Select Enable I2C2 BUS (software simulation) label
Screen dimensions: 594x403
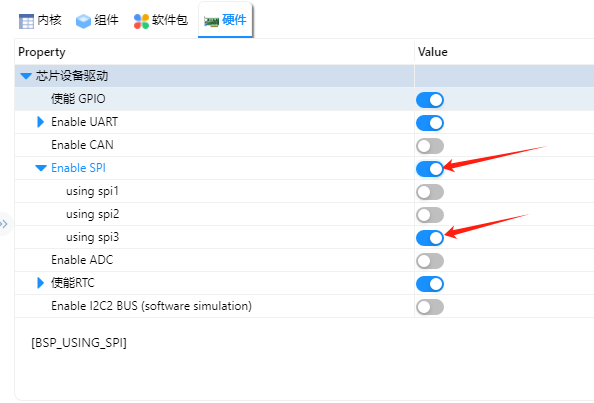pos(152,306)
